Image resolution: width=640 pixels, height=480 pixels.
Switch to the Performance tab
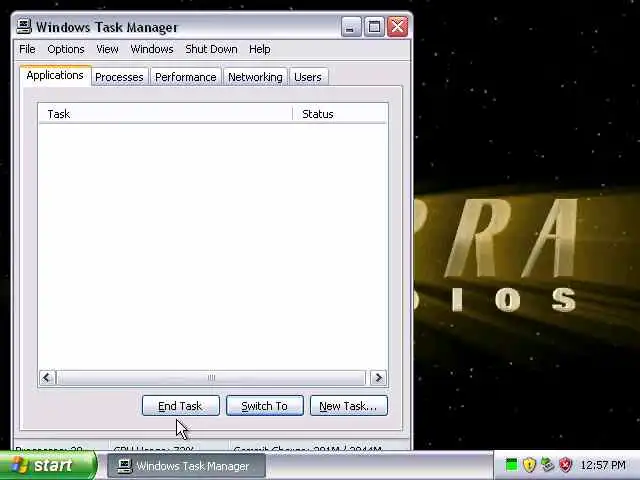(186, 77)
